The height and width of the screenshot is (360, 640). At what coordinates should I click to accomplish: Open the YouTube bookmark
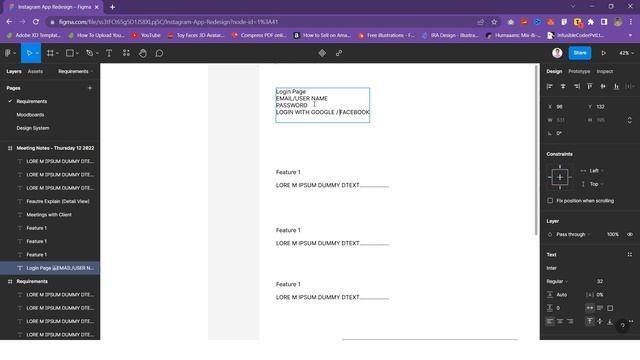pyautogui.click(x=146, y=36)
